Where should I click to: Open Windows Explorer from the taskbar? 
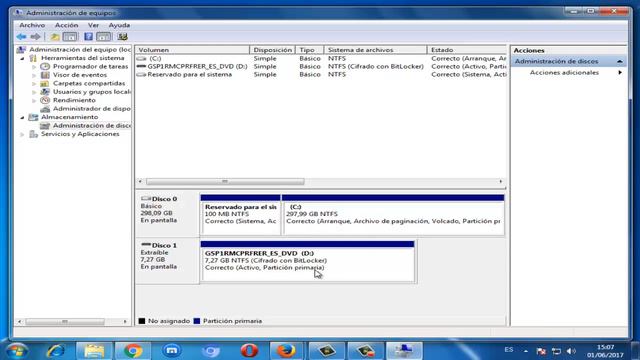click(x=94, y=351)
